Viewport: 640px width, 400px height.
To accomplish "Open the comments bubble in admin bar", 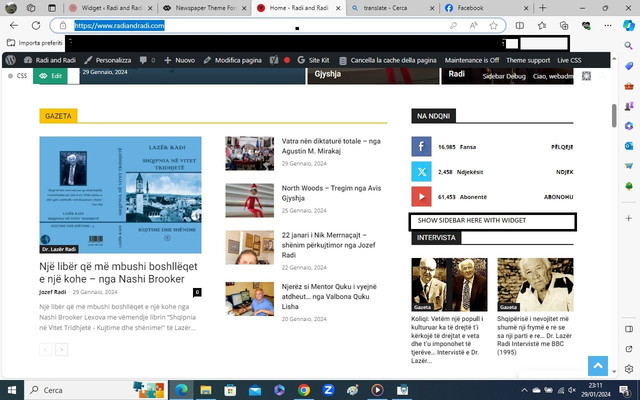I will point(147,60).
